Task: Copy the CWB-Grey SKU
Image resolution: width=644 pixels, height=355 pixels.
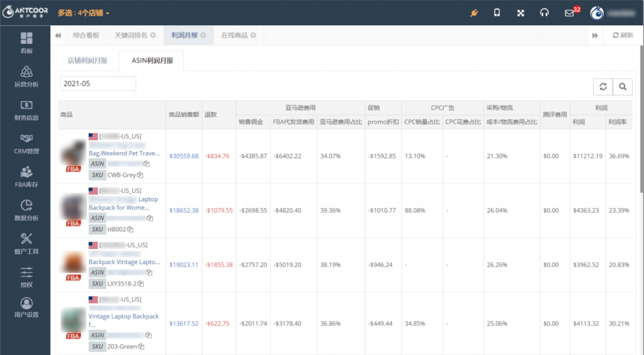Action: click(140, 175)
